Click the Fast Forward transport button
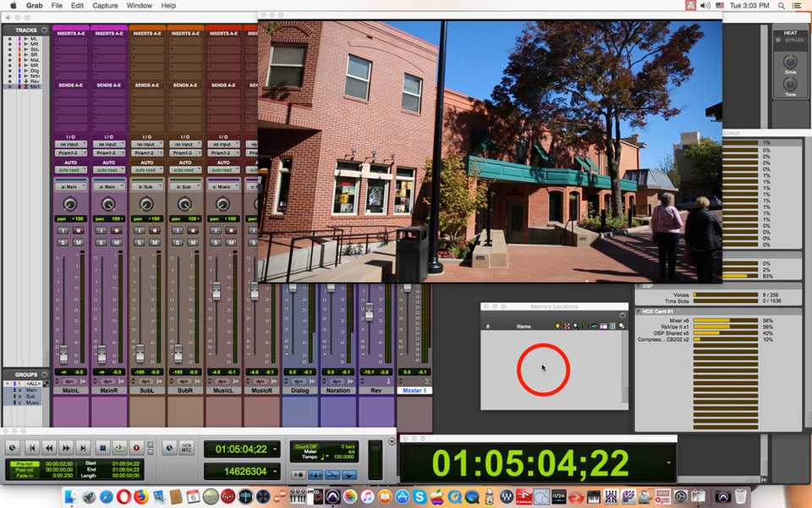This screenshot has width=812, height=508. click(66, 448)
